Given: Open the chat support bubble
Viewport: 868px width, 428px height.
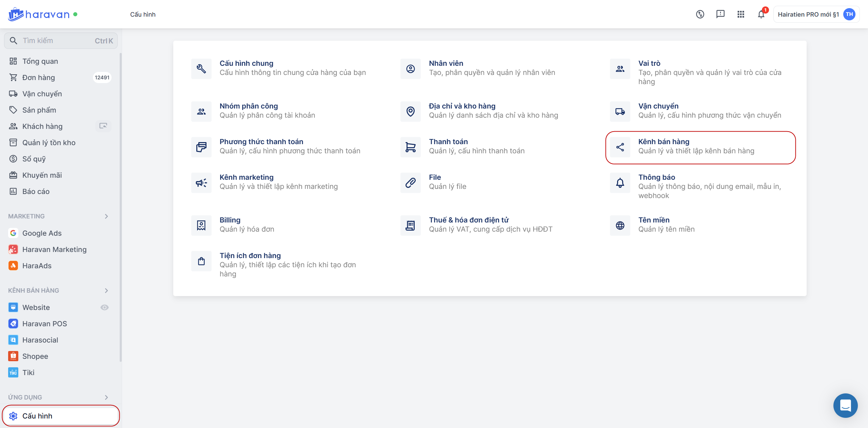Looking at the screenshot, I should pos(845,405).
